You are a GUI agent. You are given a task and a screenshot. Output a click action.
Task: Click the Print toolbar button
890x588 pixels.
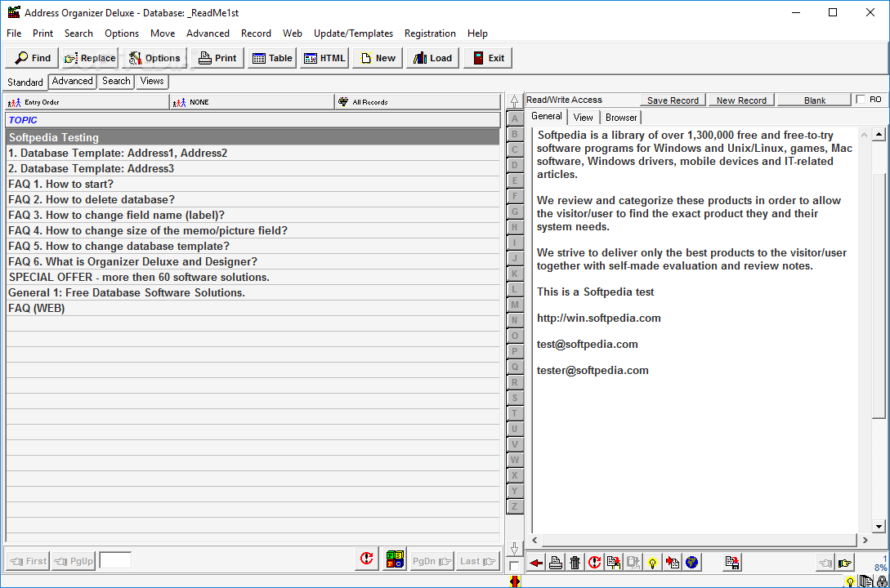tap(217, 58)
